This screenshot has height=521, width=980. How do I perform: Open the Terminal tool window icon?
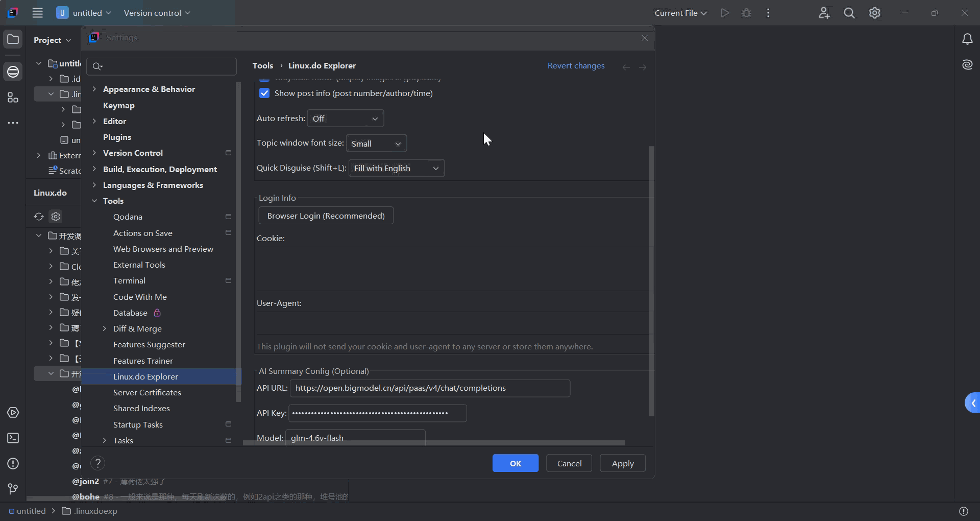click(x=13, y=438)
